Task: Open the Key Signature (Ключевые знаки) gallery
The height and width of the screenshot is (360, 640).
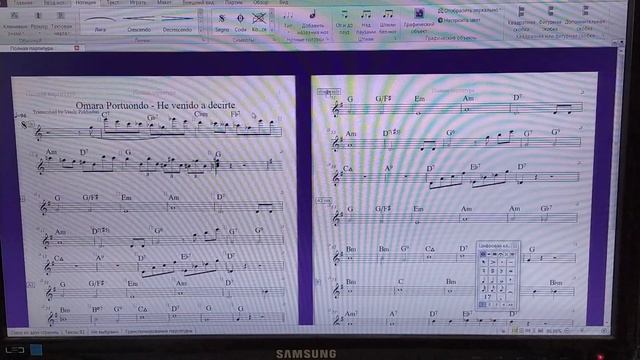Action: tap(15, 23)
